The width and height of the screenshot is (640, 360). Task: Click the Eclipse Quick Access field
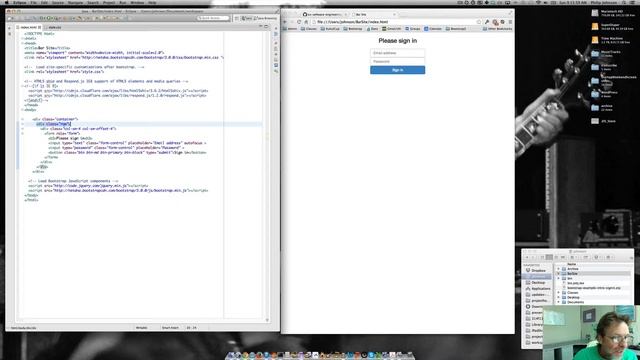click(x=213, y=18)
